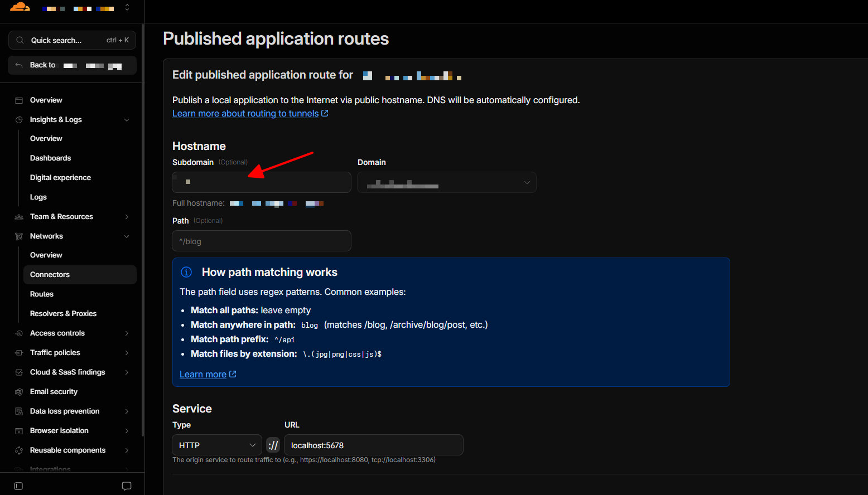The image size is (868, 495).
Task: Select Resolvers & Proxies in sidebar
Action: coord(63,314)
